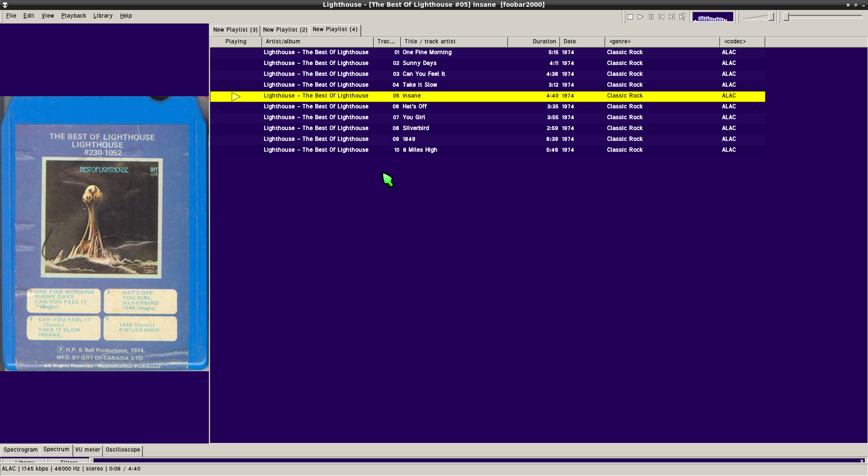Click the now-playing triangle indicator on Insane
868x476 pixels.
coord(236,96)
